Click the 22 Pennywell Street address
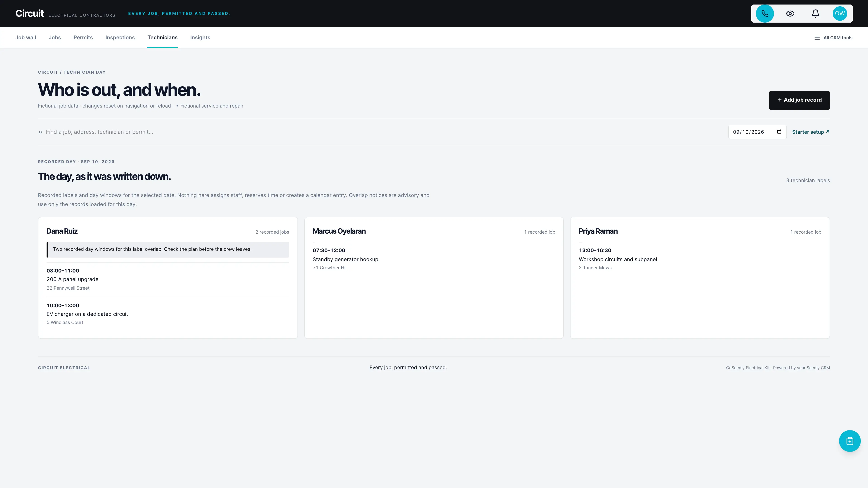Viewport: 868px width, 488px height. coord(68,288)
